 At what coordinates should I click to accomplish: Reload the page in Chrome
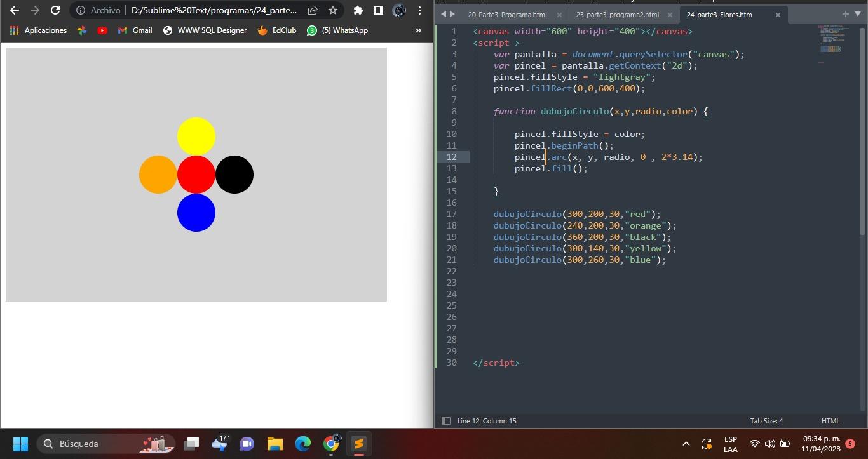tap(55, 10)
